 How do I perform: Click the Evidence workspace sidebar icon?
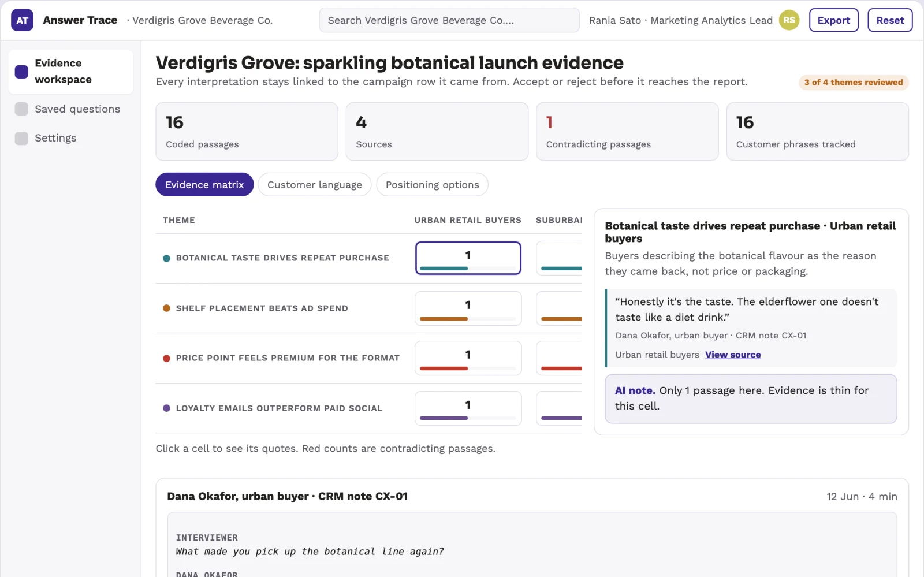coord(21,72)
